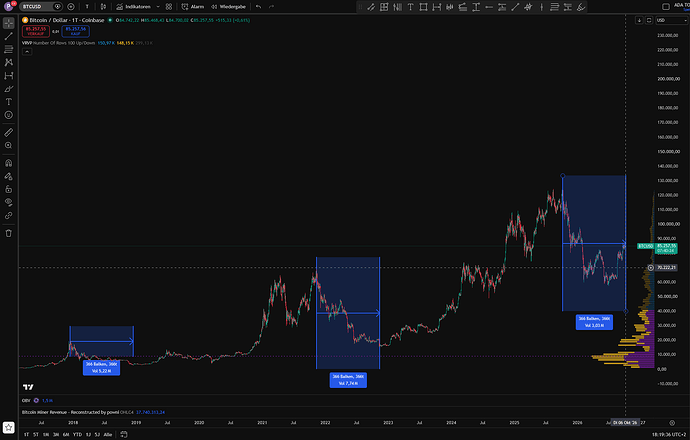Open the favorites star toolbar button
690x440 pixels.
click(8, 427)
